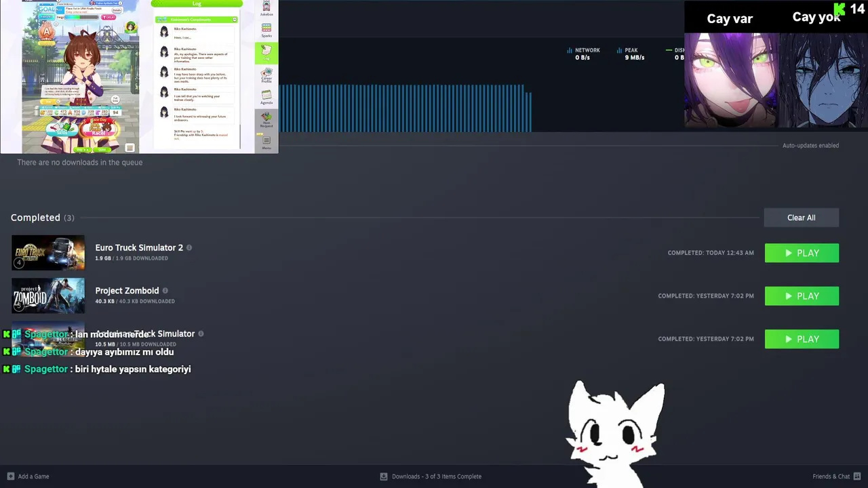Click Downloads 3 of 3 Items Complete status
This screenshot has height=488, width=868.
[x=437, y=476]
